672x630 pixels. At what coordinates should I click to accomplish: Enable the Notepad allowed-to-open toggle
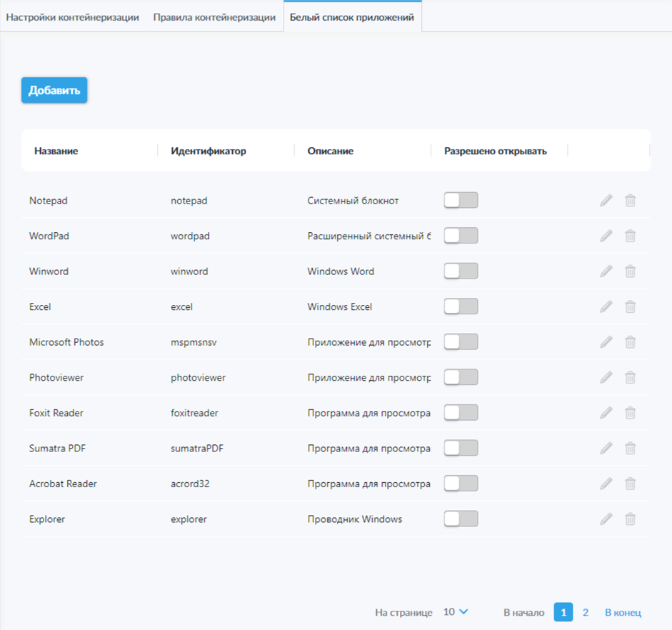(461, 201)
